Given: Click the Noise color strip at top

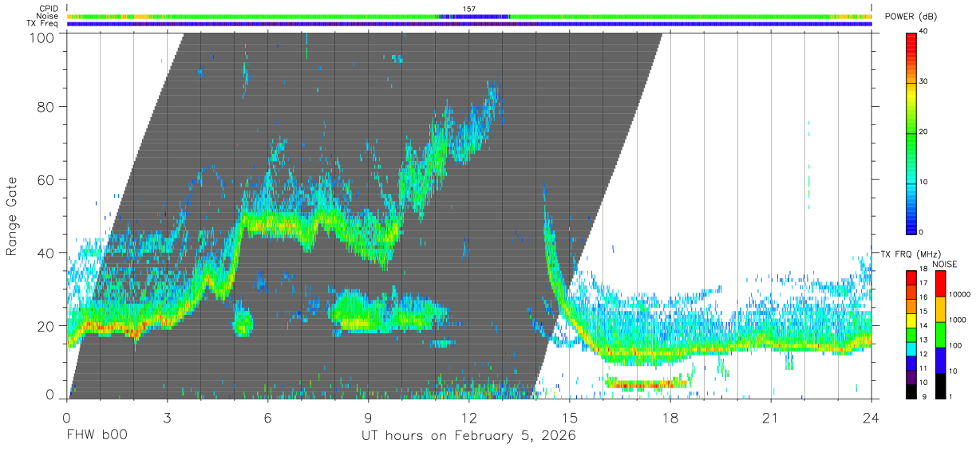Looking at the screenshot, I should coord(469,16).
